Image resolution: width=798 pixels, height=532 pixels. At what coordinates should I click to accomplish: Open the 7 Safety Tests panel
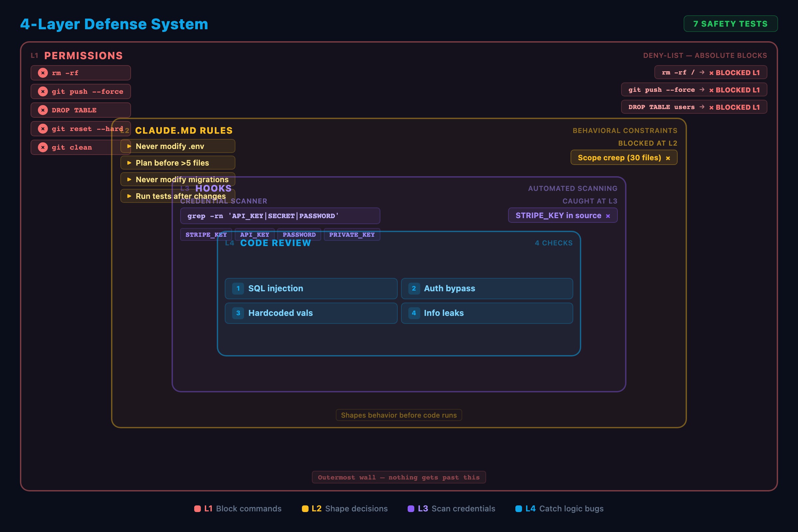click(730, 23)
